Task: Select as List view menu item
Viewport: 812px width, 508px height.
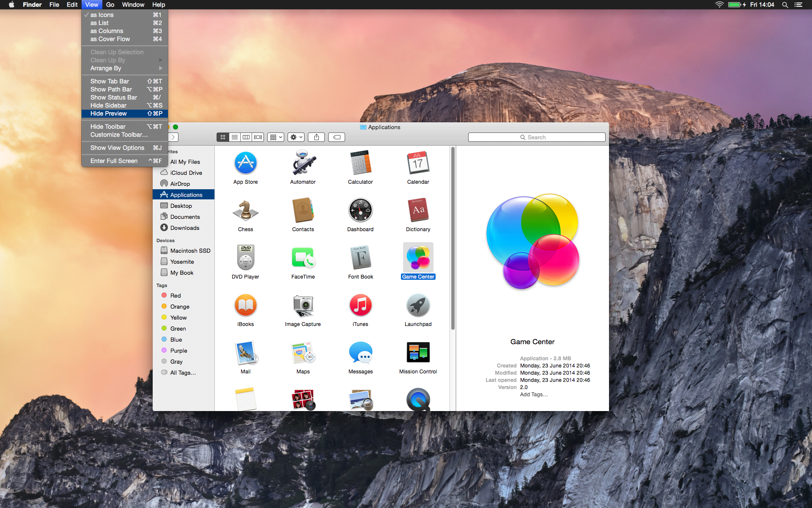Action: pyautogui.click(x=99, y=23)
